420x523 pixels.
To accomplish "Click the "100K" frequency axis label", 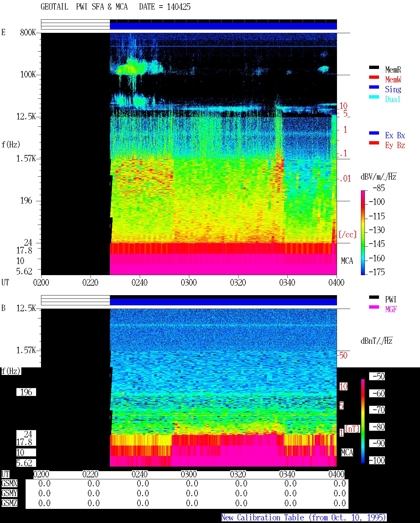I will point(28,75).
